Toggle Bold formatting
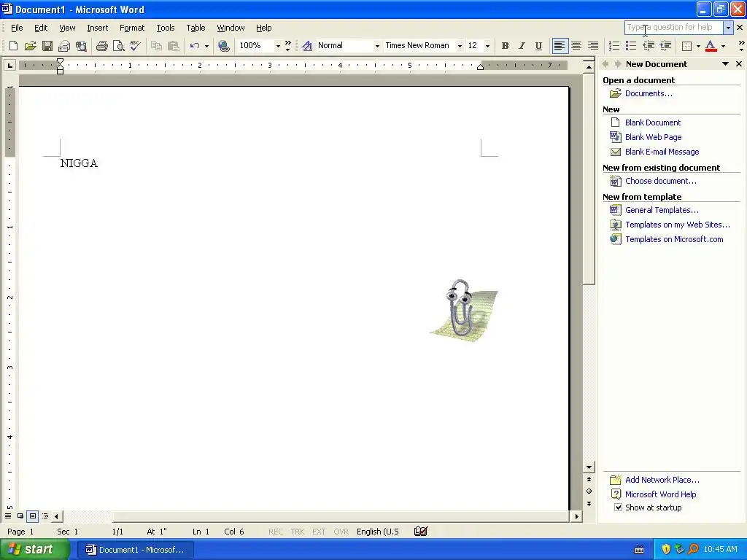Viewport: 747px width, 560px height. click(x=505, y=46)
